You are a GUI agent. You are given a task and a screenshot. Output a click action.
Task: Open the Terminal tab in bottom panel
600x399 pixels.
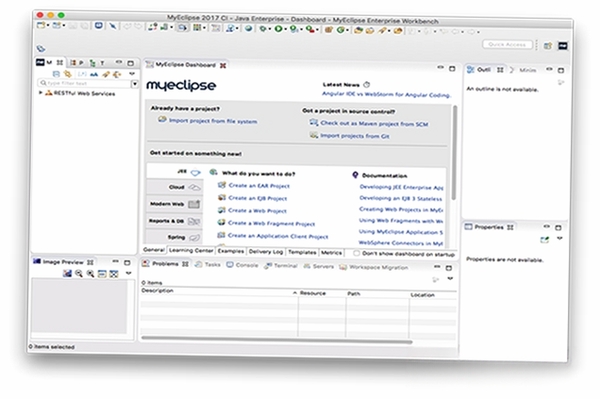click(281, 265)
